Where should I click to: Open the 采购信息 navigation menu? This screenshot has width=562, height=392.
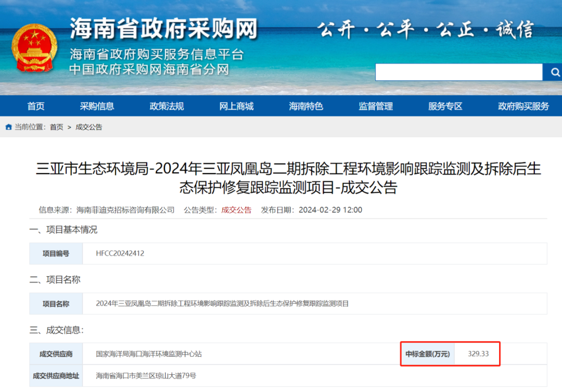(x=97, y=107)
